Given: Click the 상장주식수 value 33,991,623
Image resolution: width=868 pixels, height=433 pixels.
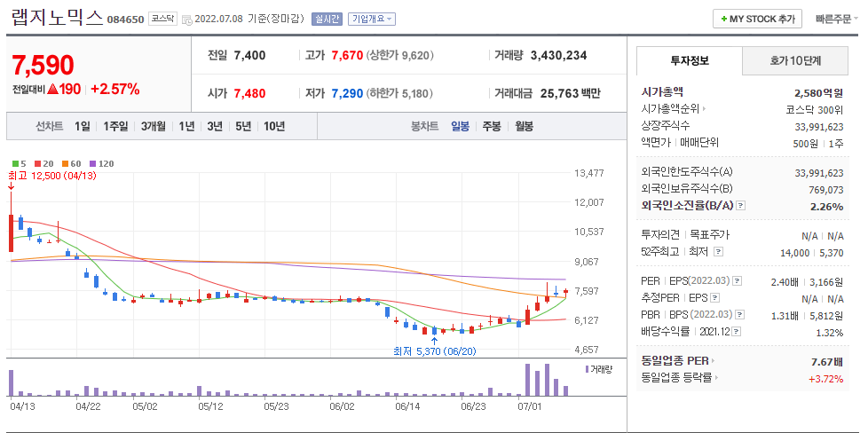Looking at the screenshot, I should [819, 127].
